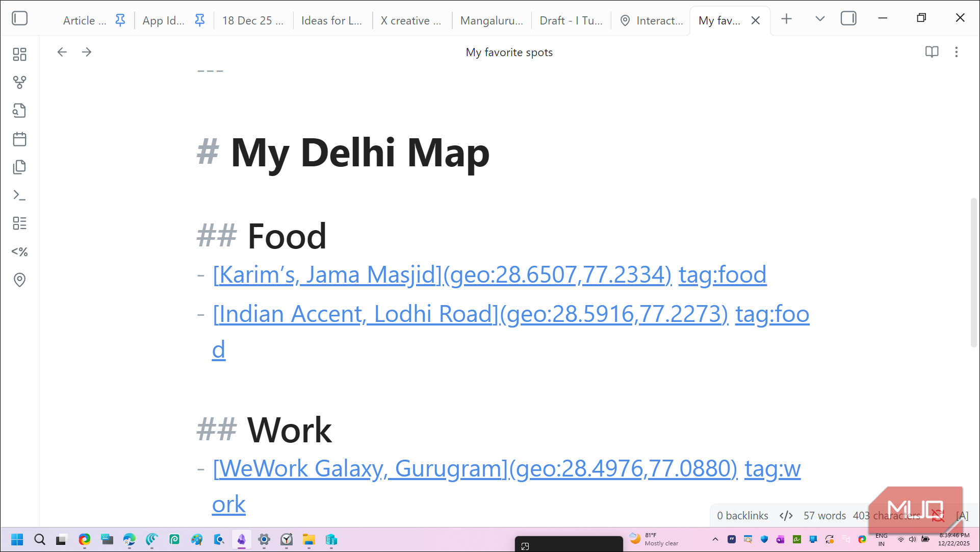
Task: Click the vertical scrollbar thumb
Action: (x=973, y=273)
